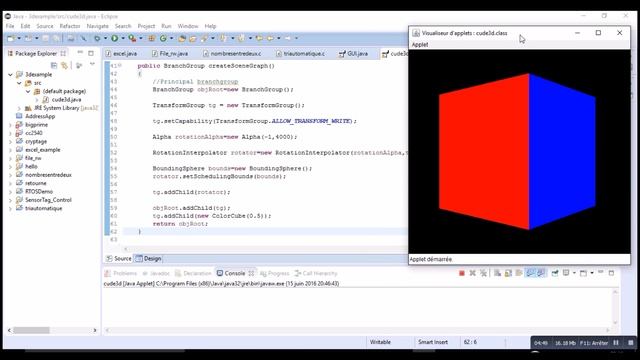Expand the bigprime project
This screenshot has width=640, height=360.
click(x=11, y=125)
